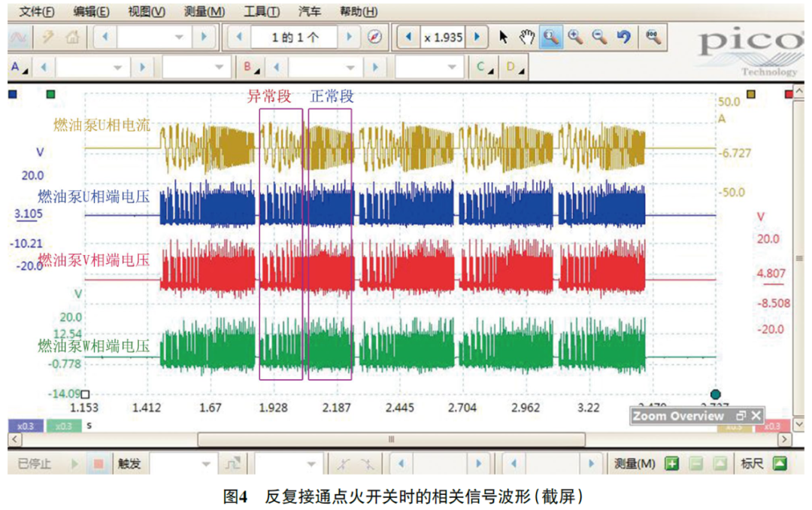Click the home icon in toolbar
Screen dimensions: 812x510
[x=72, y=38]
